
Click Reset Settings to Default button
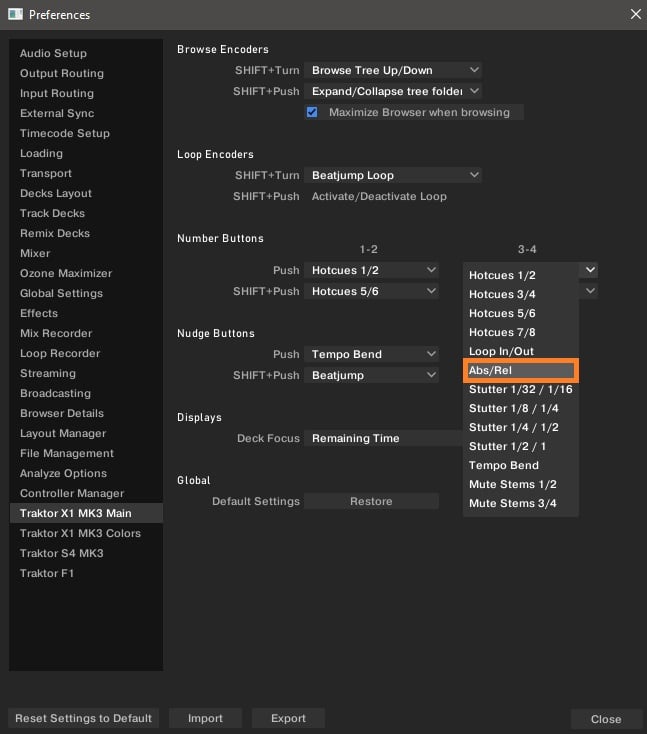[x=84, y=719]
